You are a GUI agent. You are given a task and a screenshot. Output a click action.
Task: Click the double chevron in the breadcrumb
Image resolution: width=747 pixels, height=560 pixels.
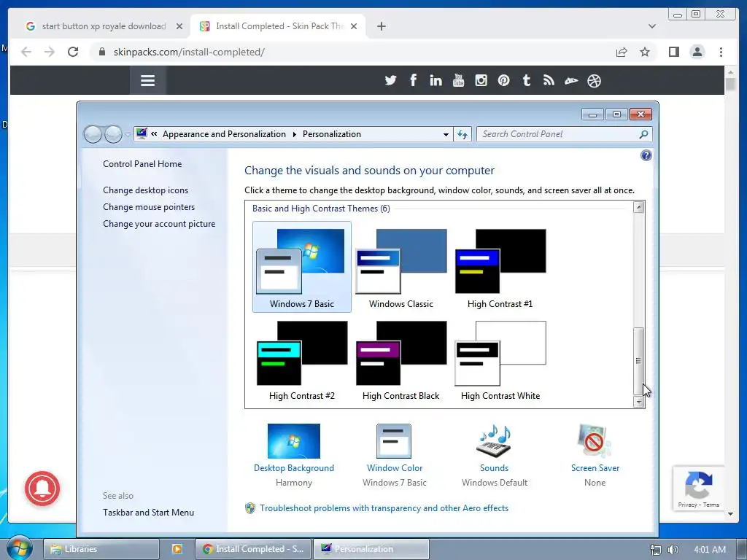[x=154, y=134]
